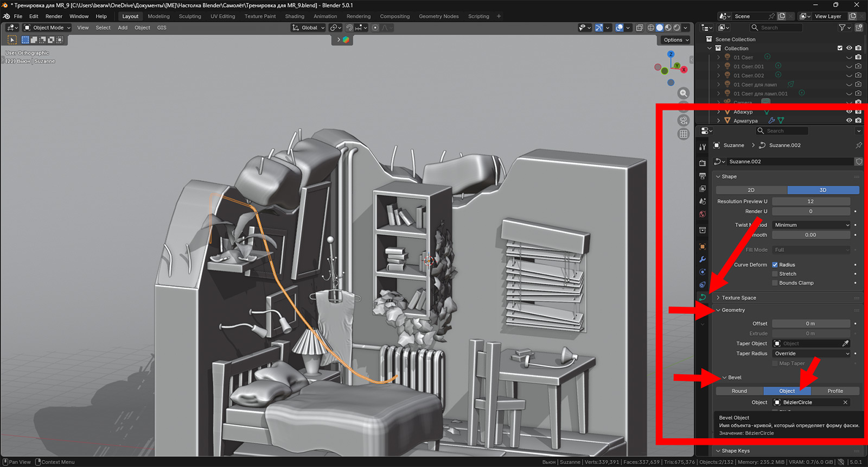Toggle X-ray display in viewport header
868x467 pixels.
(640, 28)
